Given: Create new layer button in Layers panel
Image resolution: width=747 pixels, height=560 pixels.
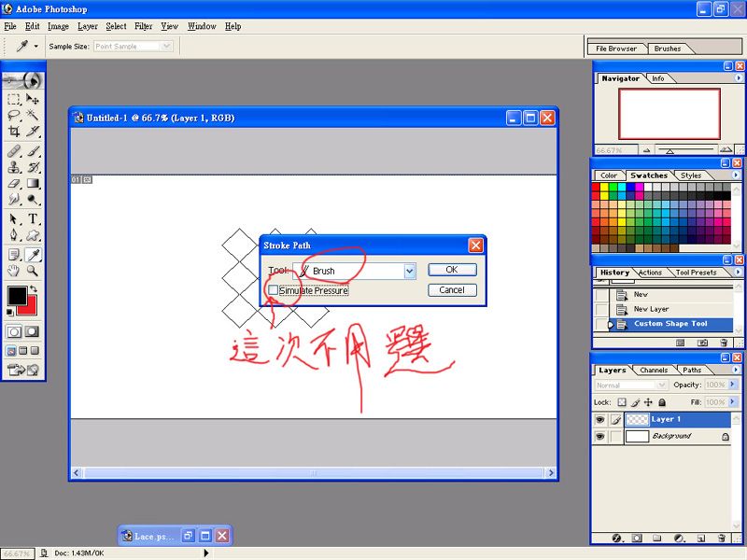Looking at the screenshot, I should [x=701, y=539].
